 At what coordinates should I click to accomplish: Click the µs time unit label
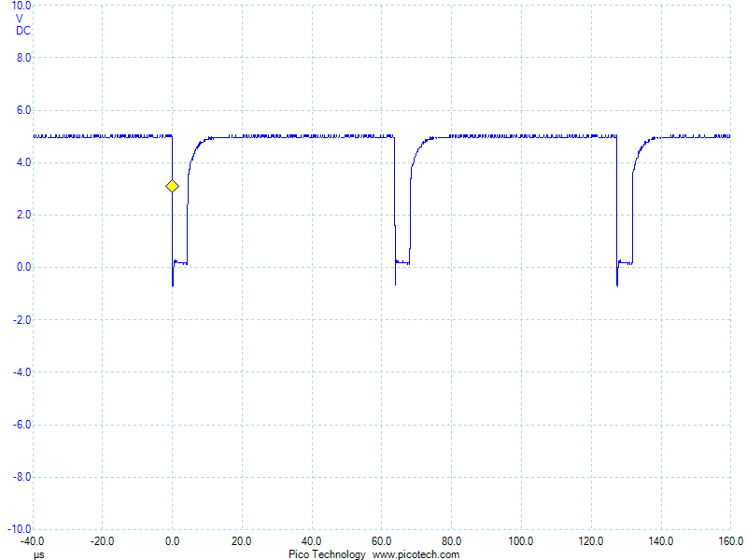[x=38, y=554]
